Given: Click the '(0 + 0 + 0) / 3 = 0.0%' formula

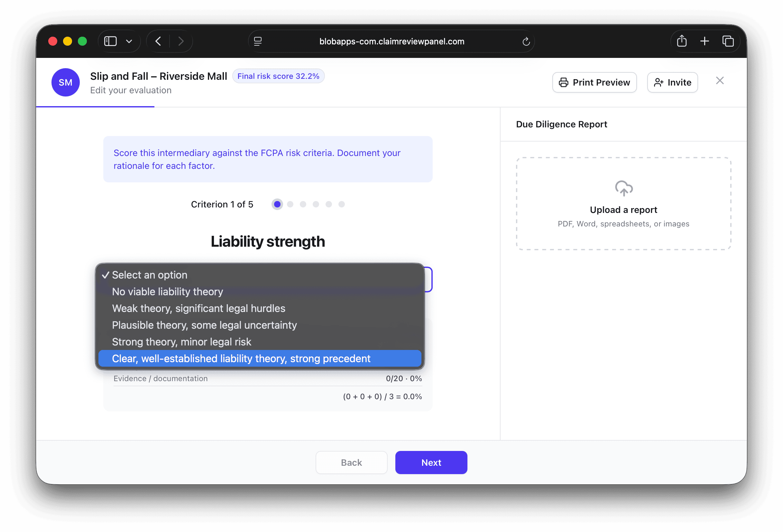Looking at the screenshot, I should (x=382, y=397).
